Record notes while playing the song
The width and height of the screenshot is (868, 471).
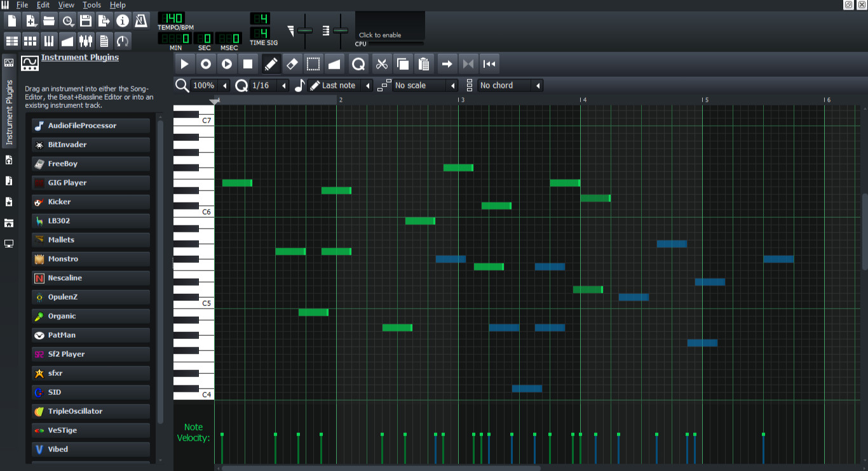[x=227, y=64]
